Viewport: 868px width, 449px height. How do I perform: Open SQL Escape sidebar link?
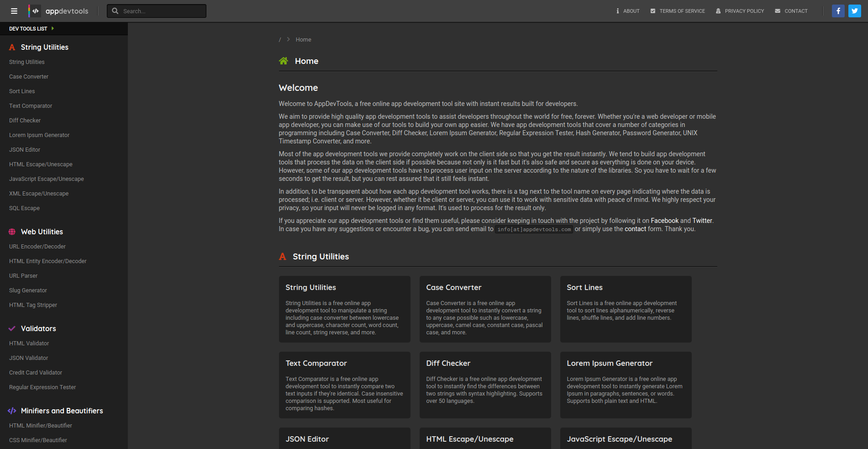(x=25, y=208)
